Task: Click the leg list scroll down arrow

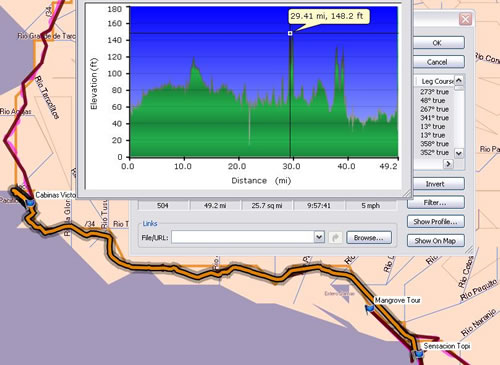Action: (459, 153)
